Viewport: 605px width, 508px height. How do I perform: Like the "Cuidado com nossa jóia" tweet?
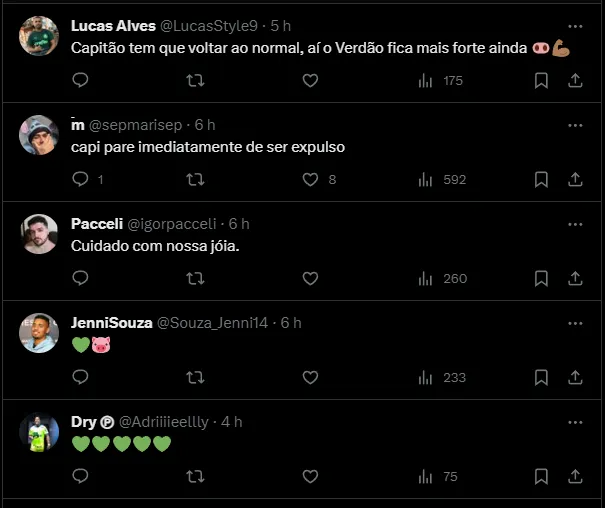tap(310, 278)
